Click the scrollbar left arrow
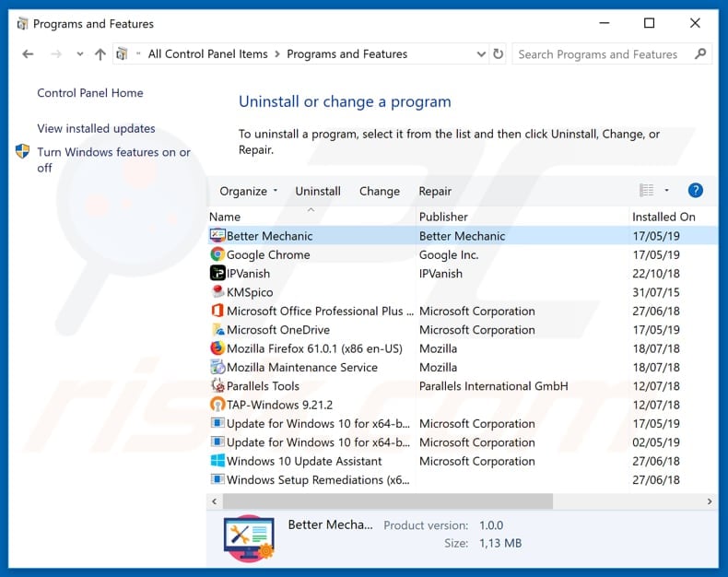Image resolution: width=728 pixels, height=577 pixels. [214, 501]
